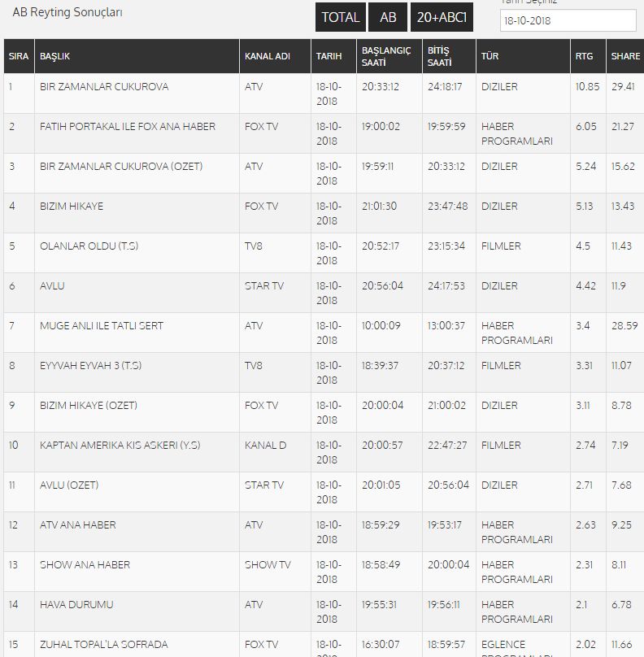Click the SIRA column header
Screen dimensions: 644x657
pyautogui.click(x=19, y=56)
